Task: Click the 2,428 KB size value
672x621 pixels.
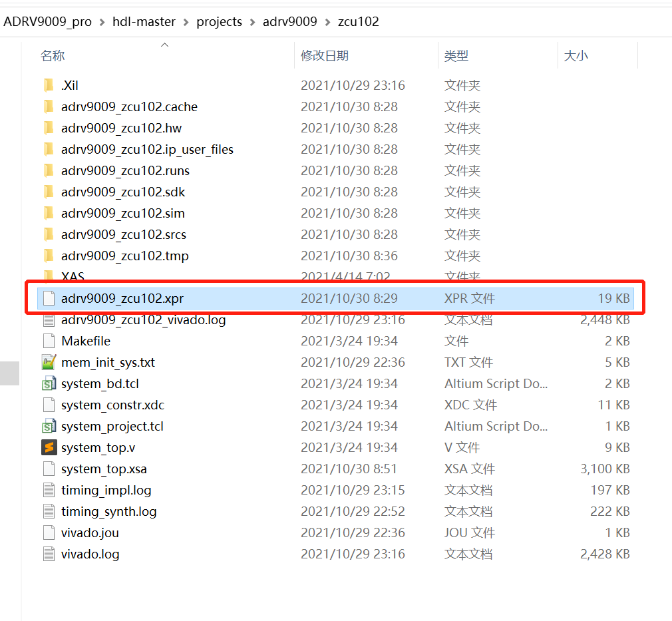Action: pyautogui.click(x=605, y=554)
